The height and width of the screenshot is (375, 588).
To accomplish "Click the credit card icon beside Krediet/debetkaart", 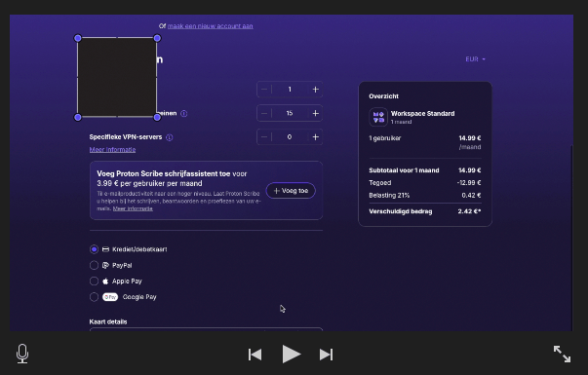I will click(x=105, y=249).
